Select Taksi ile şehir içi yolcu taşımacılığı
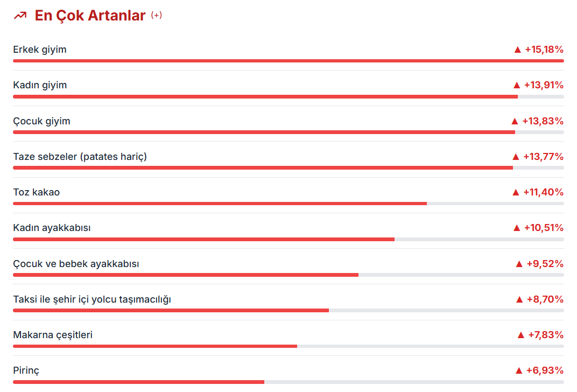Screen dimensions: 577x392 click(x=92, y=299)
